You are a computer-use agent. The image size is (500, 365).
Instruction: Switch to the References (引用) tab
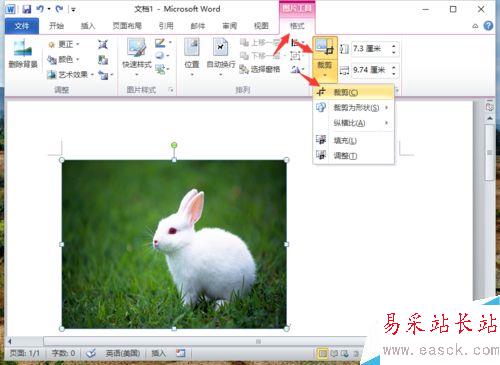[x=166, y=26]
